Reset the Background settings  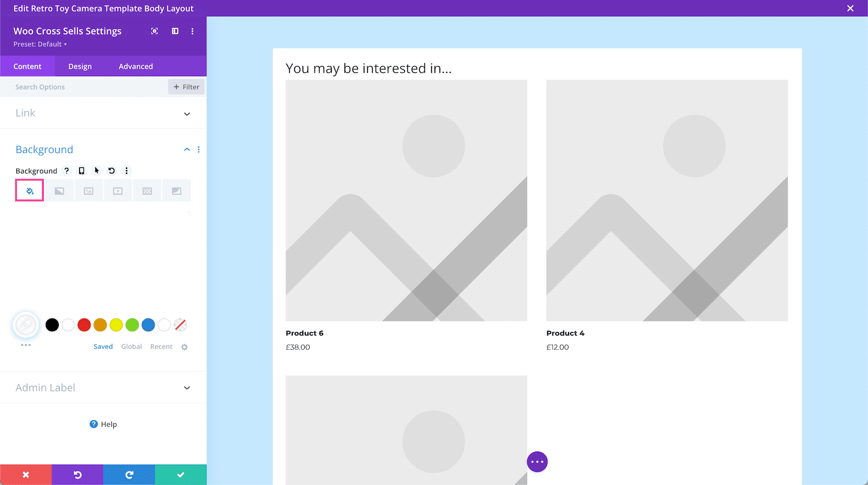click(111, 171)
